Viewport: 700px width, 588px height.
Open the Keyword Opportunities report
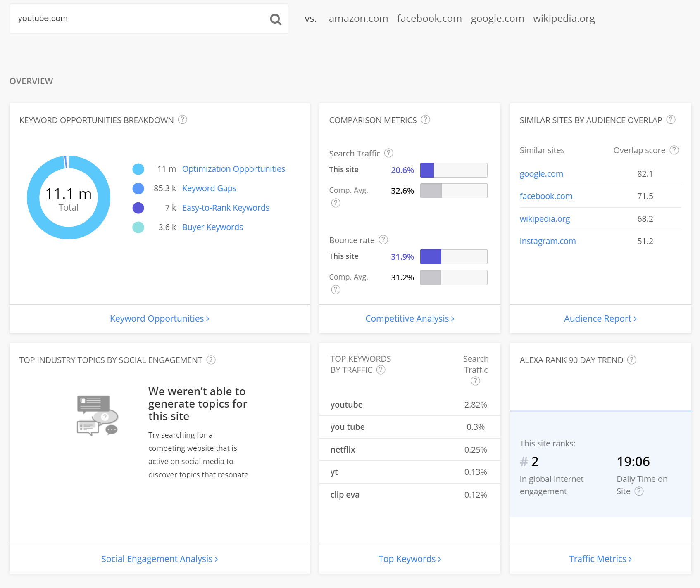(x=160, y=319)
